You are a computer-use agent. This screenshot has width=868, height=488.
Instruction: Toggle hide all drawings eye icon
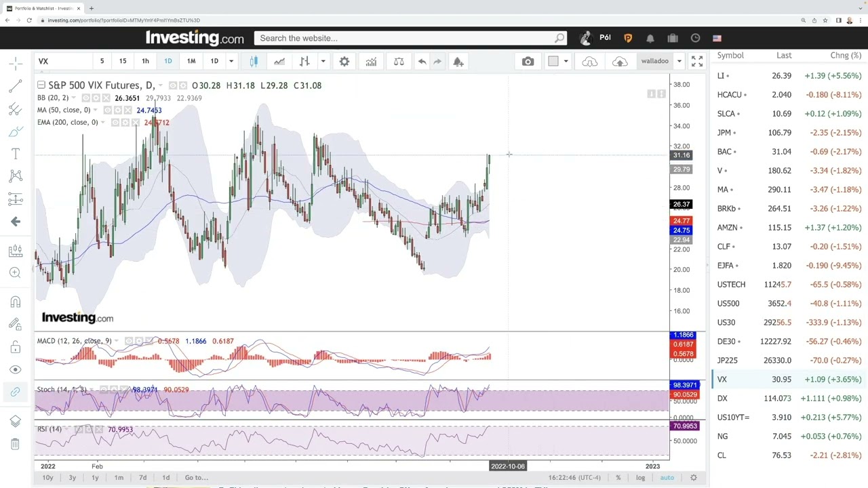[x=15, y=370]
